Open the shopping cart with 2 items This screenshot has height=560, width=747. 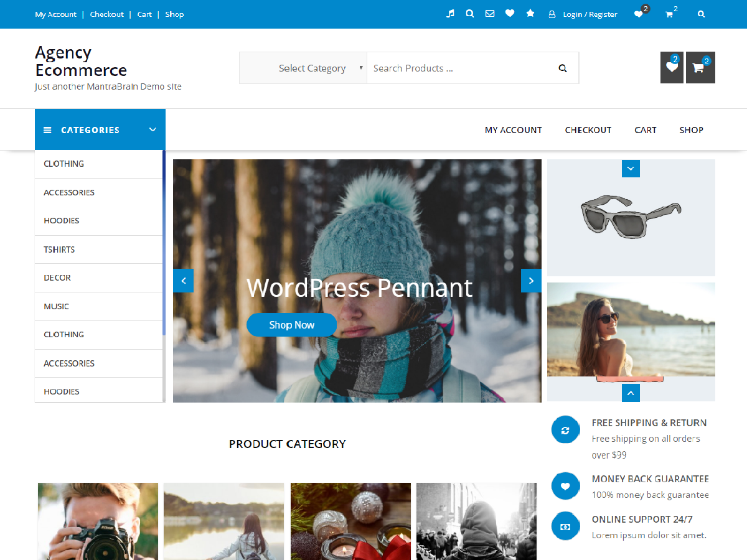[x=700, y=67]
